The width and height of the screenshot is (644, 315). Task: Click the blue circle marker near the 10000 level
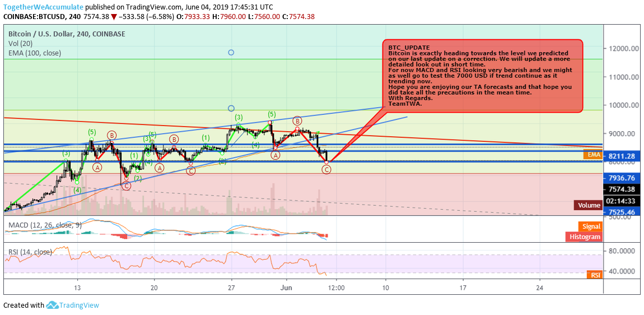(231, 108)
